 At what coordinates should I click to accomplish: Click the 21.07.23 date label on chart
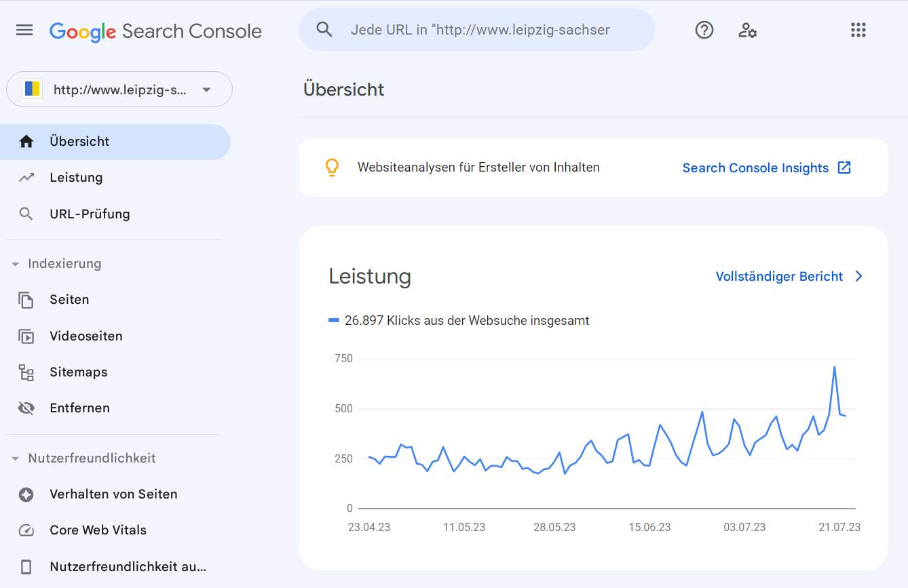tap(839, 527)
